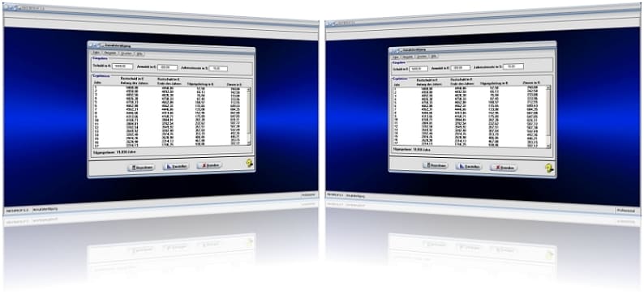
Task: Click the Berechnen button in the left dialog
Action: point(141,168)
